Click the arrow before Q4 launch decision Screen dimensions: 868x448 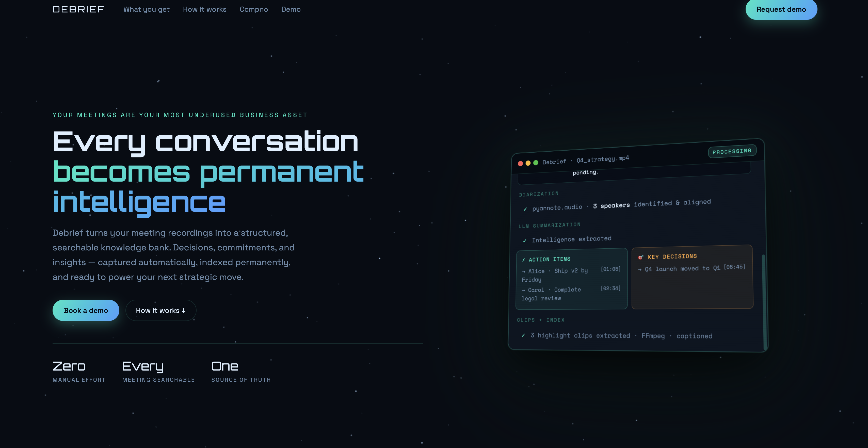coord(639,269)
